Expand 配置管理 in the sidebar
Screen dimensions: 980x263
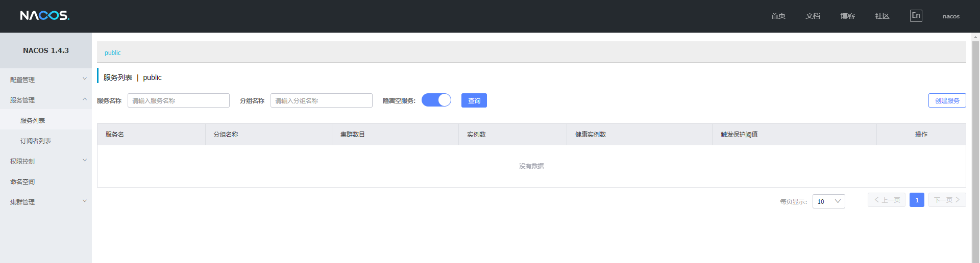point(46,80)
